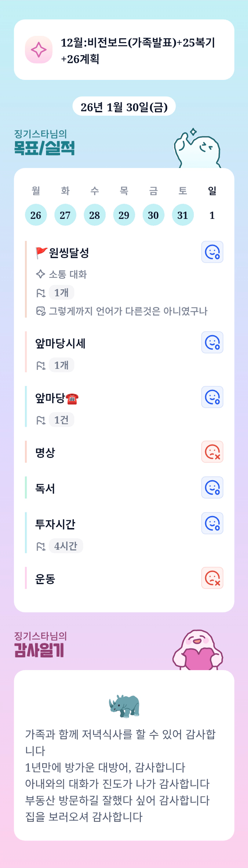
Task: Select Thursday the 29th in week row
Action: coord(124,215)
